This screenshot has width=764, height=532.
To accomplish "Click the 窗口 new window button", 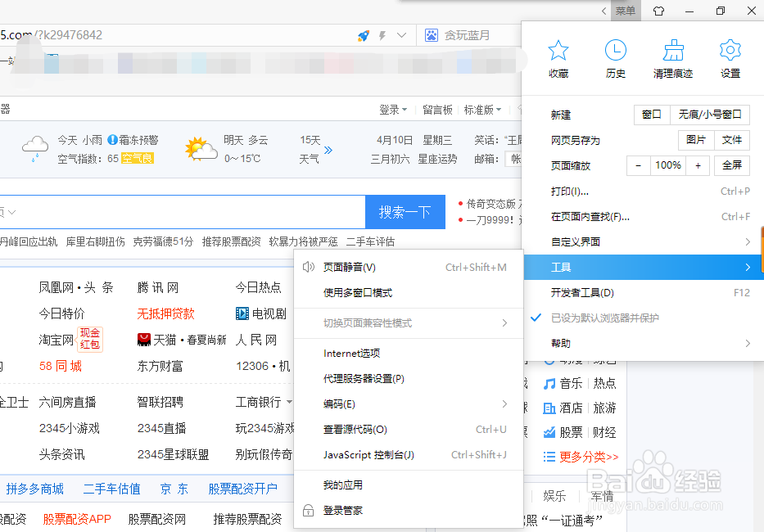I will tap(652, 115).
